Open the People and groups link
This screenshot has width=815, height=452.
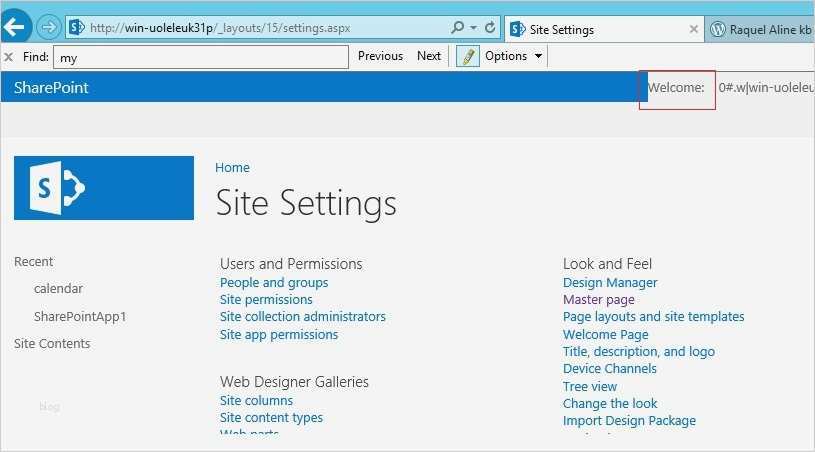pyautogui.click(x=274, y=283)
